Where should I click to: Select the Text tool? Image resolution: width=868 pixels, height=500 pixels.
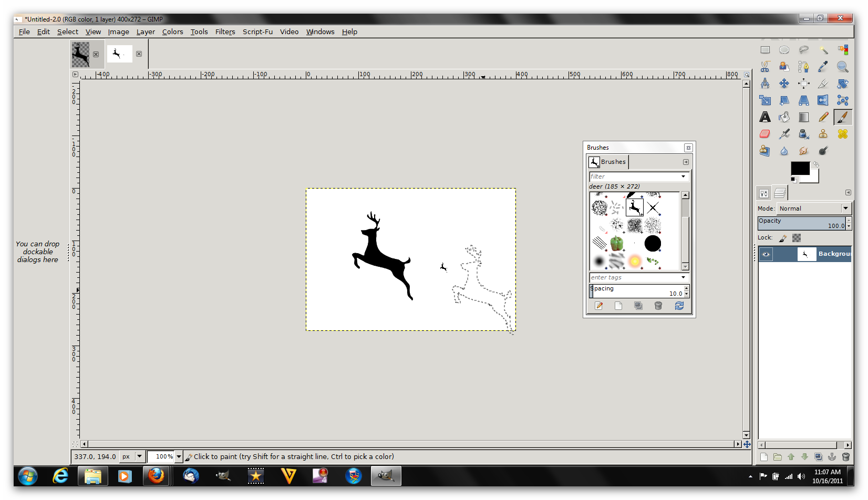point(765,117)
